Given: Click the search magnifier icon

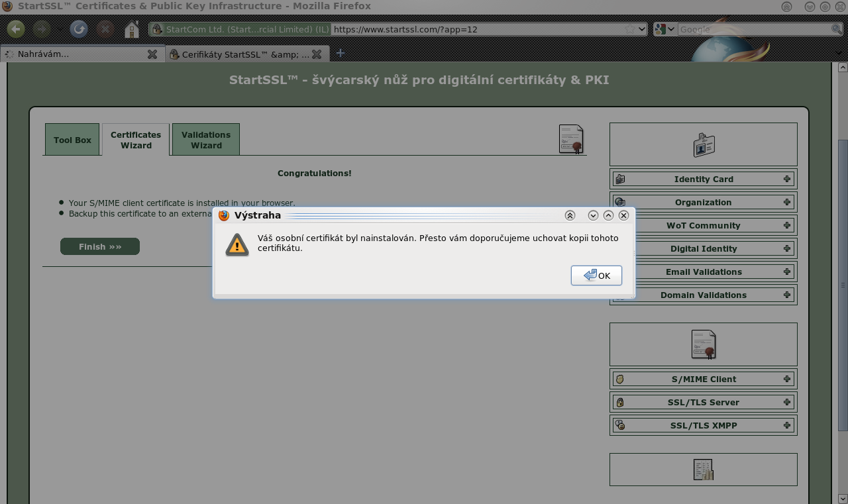Looking at the screenshot, I should (837, 29).
